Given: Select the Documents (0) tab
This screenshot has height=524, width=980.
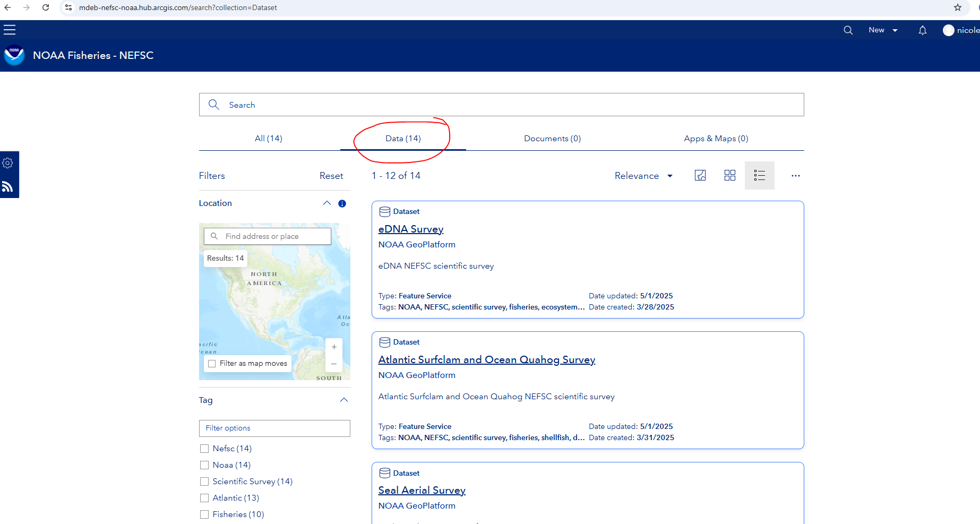Looking at the screenshot, I should (553, 139).
